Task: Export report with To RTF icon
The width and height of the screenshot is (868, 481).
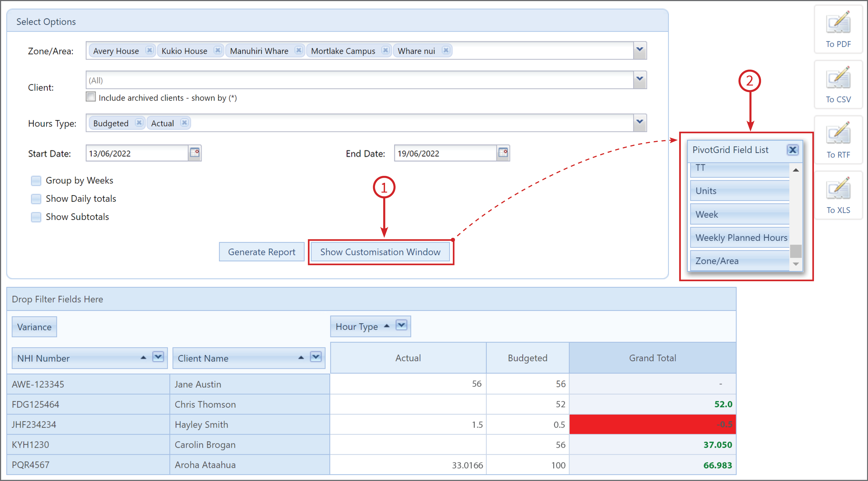Action: tap(838, 140)
